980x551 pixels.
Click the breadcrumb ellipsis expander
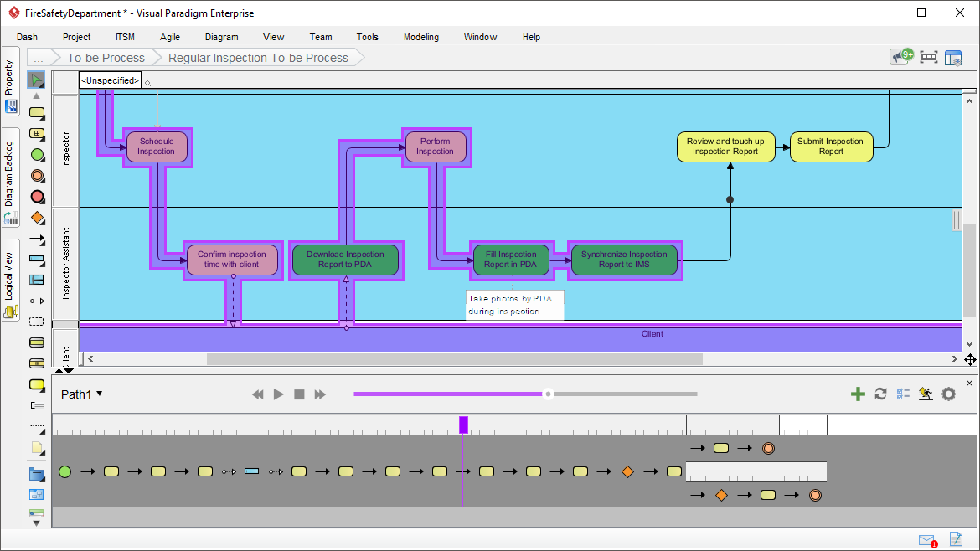click(39, 58)
